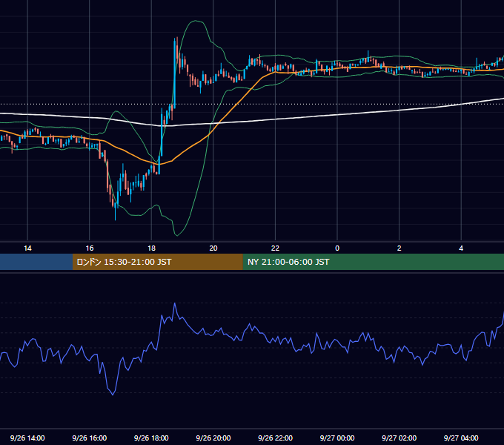Click the 16 hour axis label
This screenshot has height=445, width=504.
[90, 248]
